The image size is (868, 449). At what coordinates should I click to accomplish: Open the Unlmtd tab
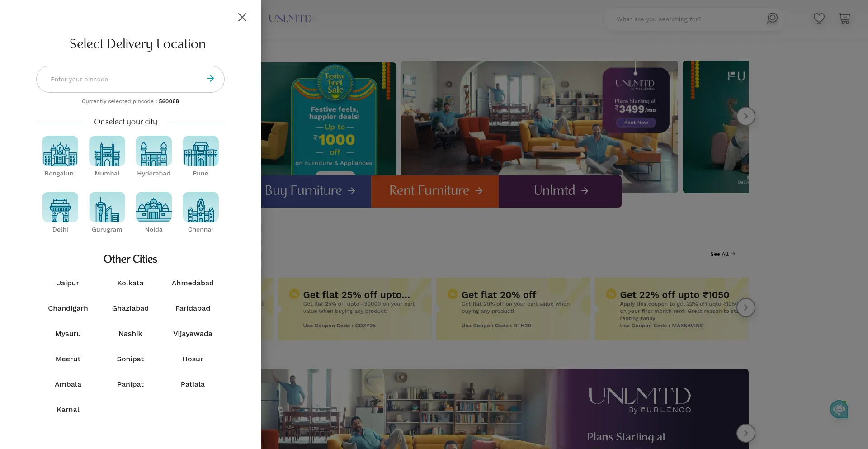point(560,191)
